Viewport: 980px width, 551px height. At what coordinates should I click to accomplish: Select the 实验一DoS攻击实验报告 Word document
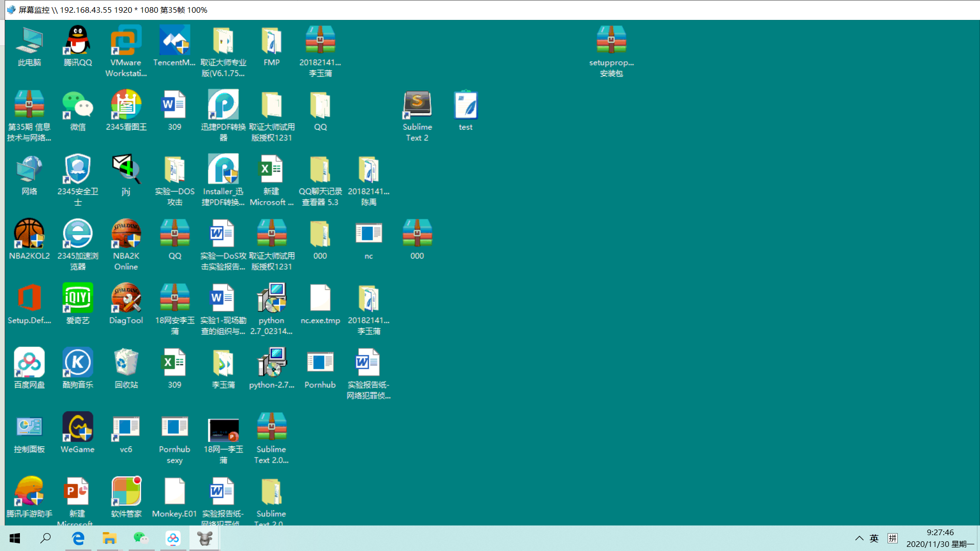click(223, 245)
